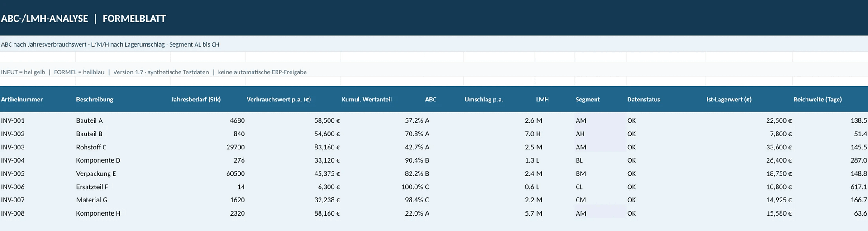Click the Verpackung E description cell

(x=123, y=173)
